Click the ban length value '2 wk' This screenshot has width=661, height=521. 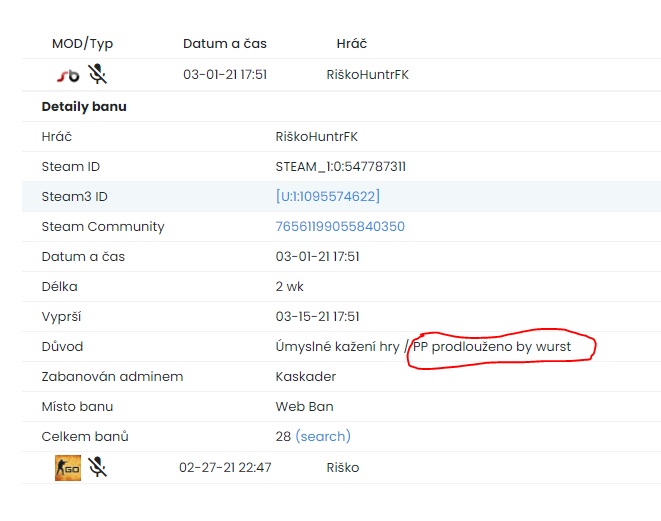tap(289, 286)
